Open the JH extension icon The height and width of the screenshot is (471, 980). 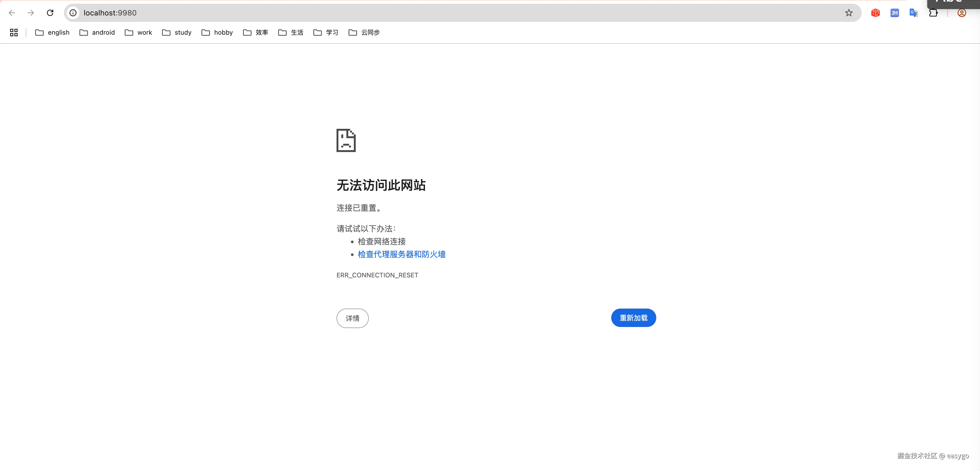pyautogui.click(x=894, y=13)
